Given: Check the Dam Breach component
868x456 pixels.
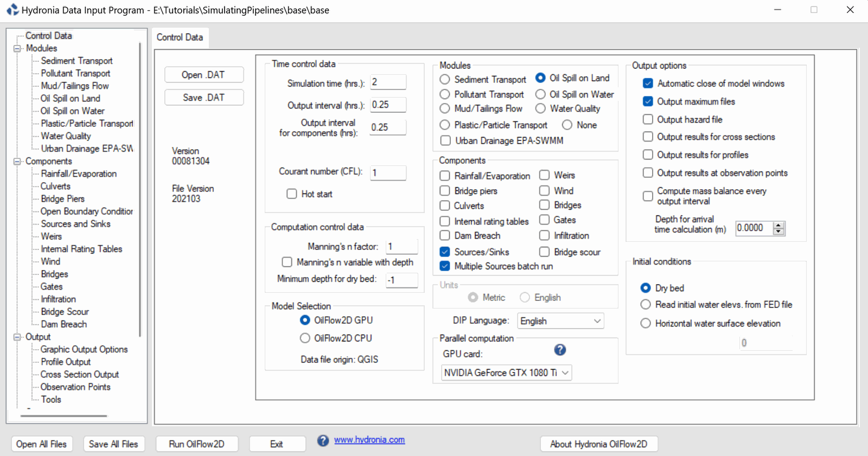Looking at the screenshot, I should tap(445, 235).
